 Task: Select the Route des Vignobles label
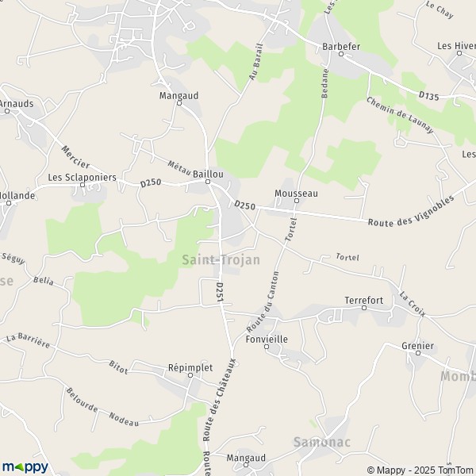point(411,212)
